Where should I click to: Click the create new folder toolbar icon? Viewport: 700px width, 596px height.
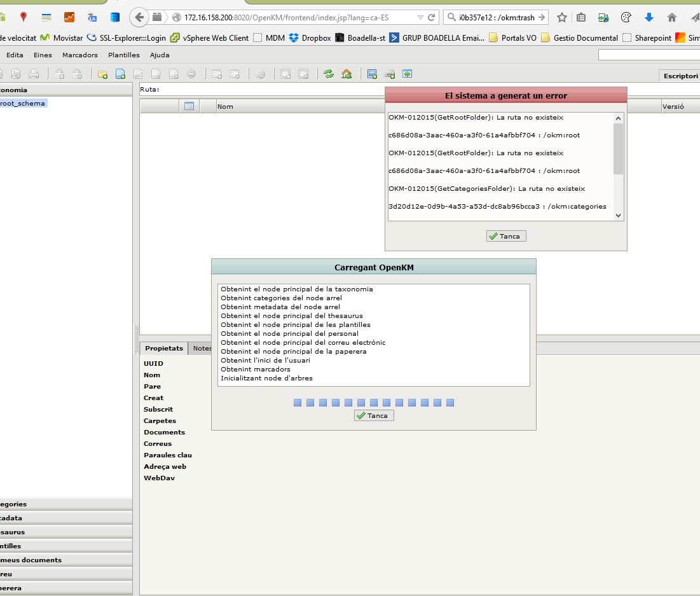tap(102, 74)
